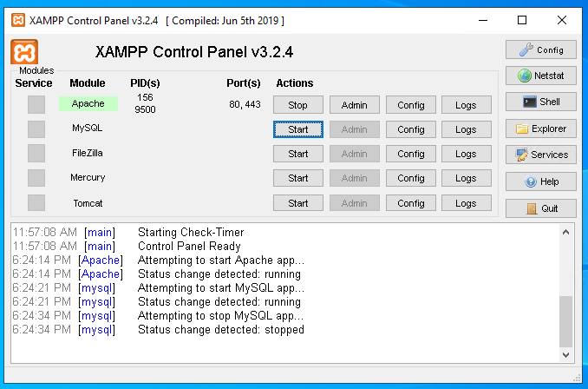Viewport: 588px width, 389px height.
Task: Open the FileZilla Config menu
Action: tap(410, 154)
